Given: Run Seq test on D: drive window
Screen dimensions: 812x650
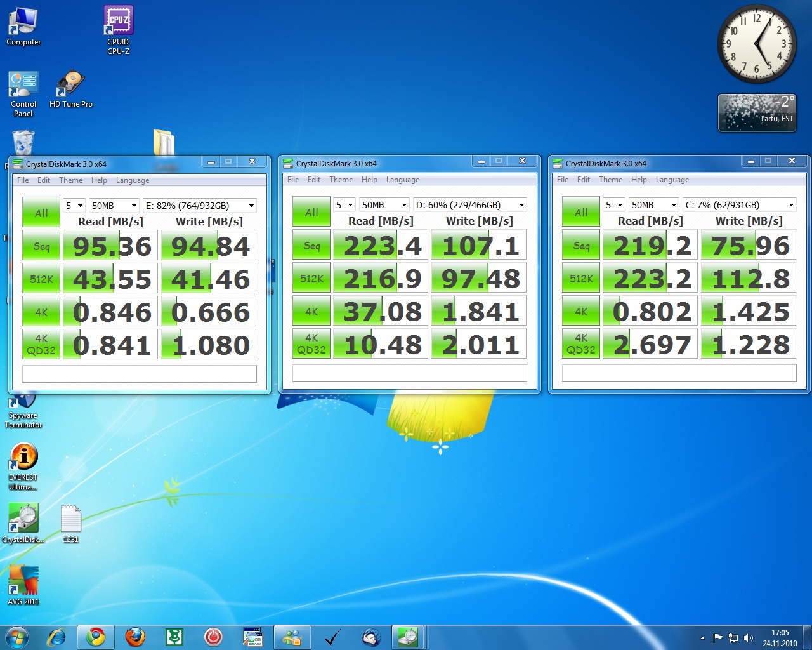Looking at the screenshot, I should click(311, 246).
